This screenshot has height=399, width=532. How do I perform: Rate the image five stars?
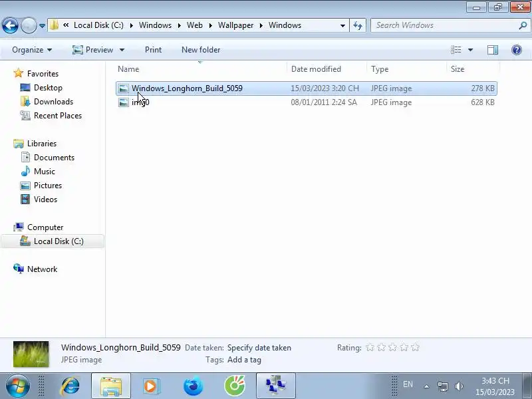[415, 347]
